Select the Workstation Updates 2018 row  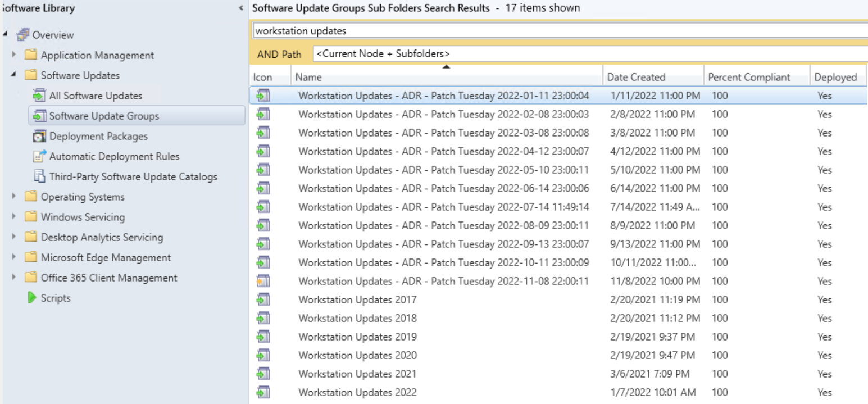point(558,318)
